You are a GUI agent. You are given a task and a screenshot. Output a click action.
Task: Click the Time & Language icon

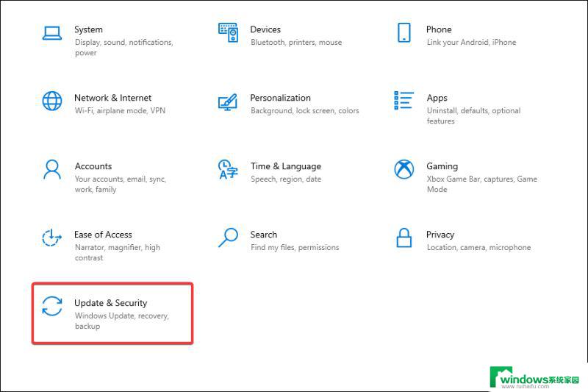(228, 169)
